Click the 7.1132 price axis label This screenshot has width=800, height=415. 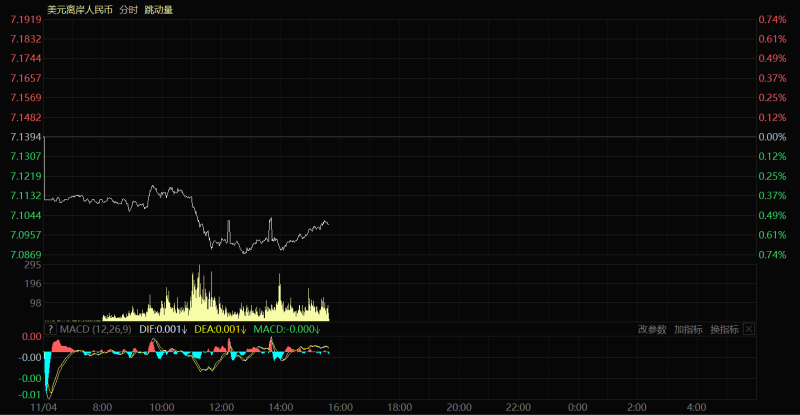(26, 196)
